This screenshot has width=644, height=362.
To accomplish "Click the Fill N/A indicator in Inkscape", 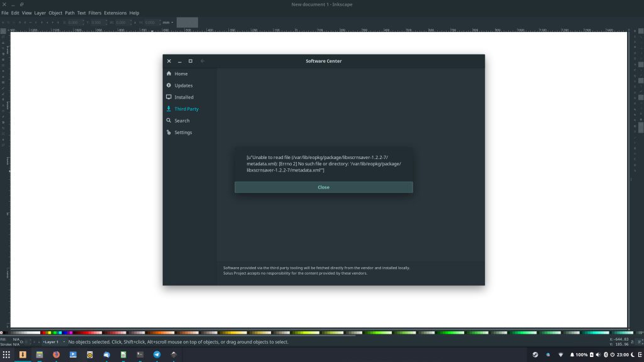I will (10, 339).
